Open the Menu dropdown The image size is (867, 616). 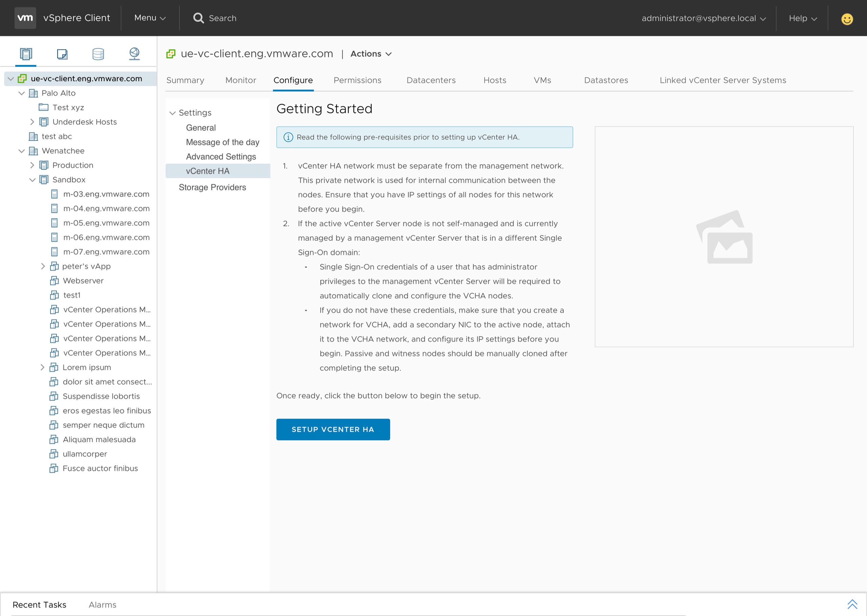coord(150,18)
